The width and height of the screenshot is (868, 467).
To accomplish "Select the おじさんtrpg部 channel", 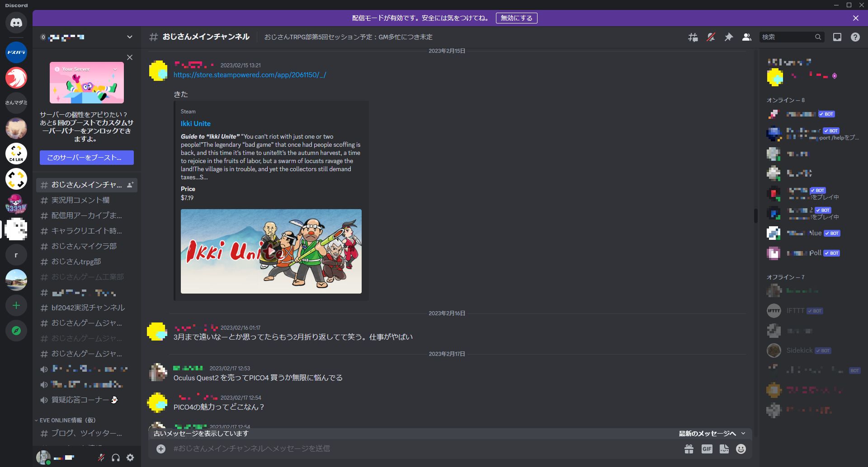I will (74, 262).
